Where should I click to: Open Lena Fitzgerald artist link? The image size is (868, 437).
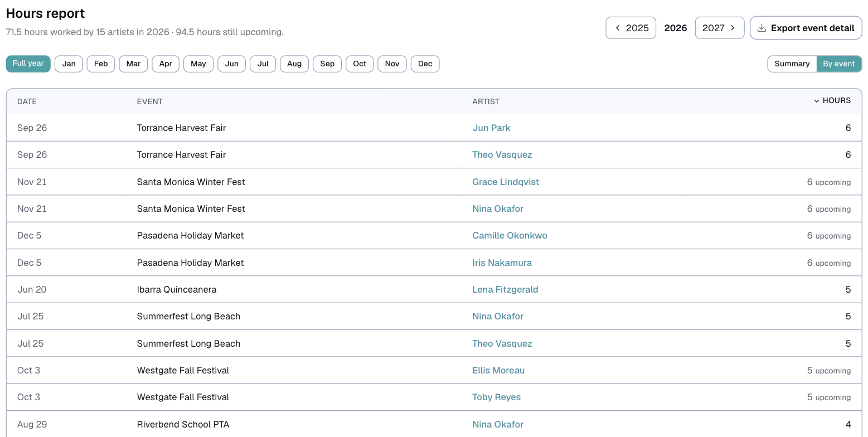pyautogui.click(x=505, y=289)
